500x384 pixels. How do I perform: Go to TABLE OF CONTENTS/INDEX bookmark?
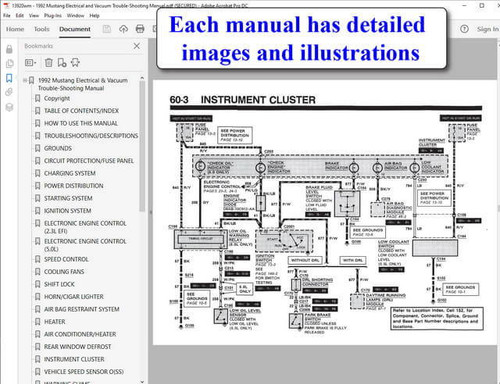click(x=81, y=111)
